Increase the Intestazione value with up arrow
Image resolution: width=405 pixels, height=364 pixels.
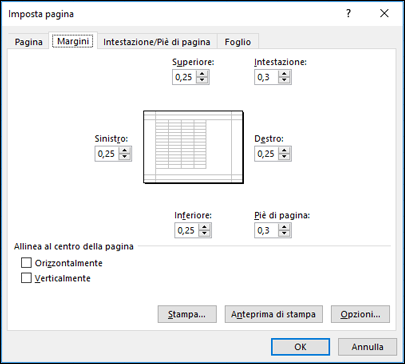point(284,74)
